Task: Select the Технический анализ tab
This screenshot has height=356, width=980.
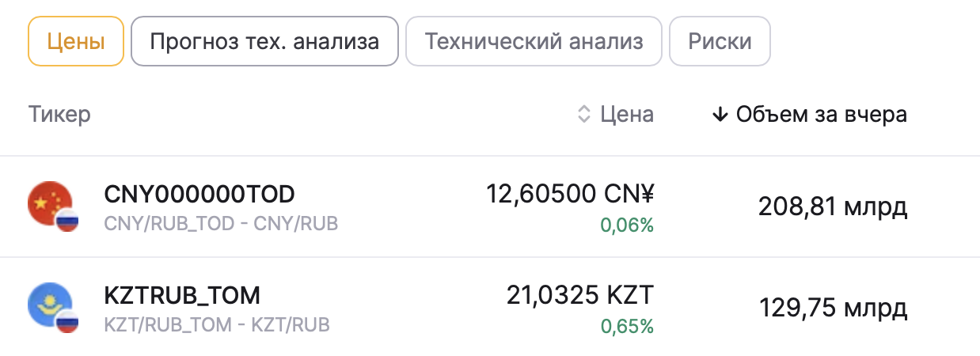Action: click(534, 41)
